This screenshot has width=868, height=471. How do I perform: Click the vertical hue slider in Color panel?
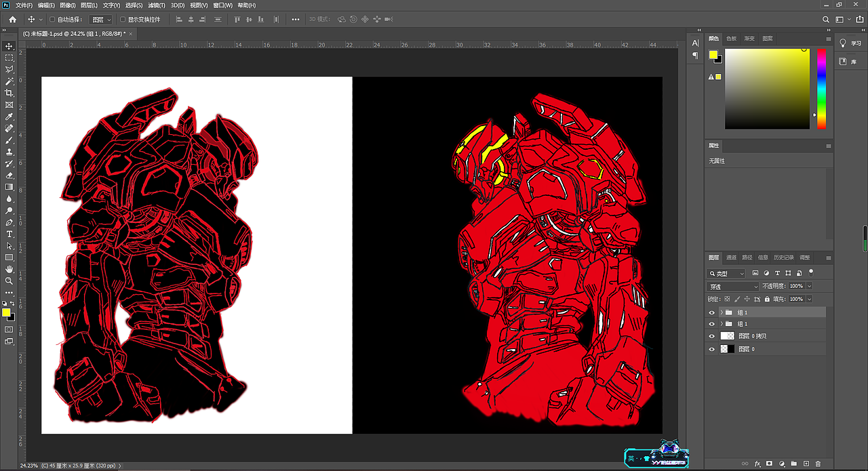point(821,89)
